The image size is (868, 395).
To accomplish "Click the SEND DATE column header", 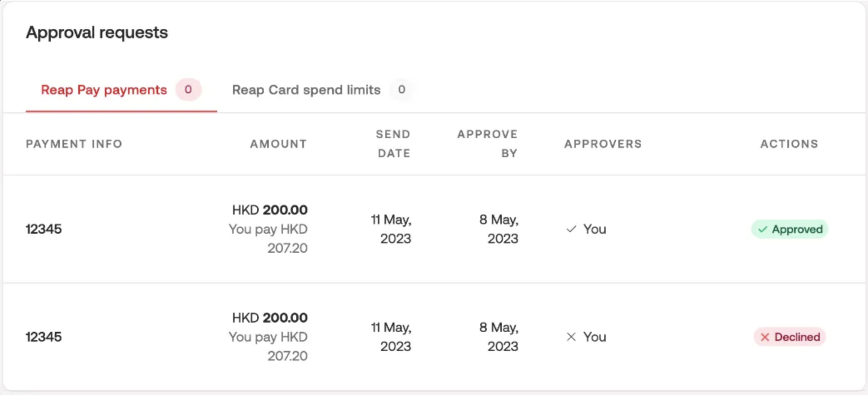I will click(393, 144).
